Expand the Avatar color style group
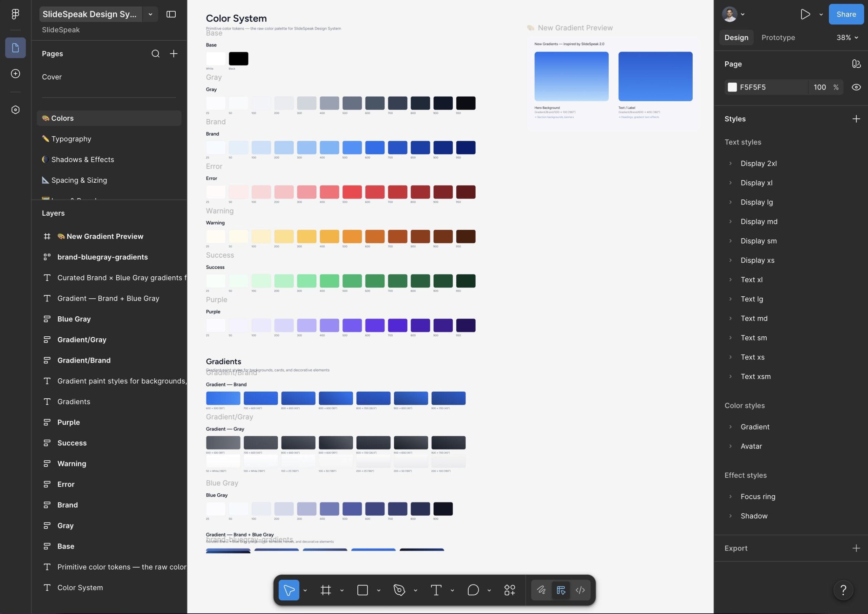 [730, 446]
